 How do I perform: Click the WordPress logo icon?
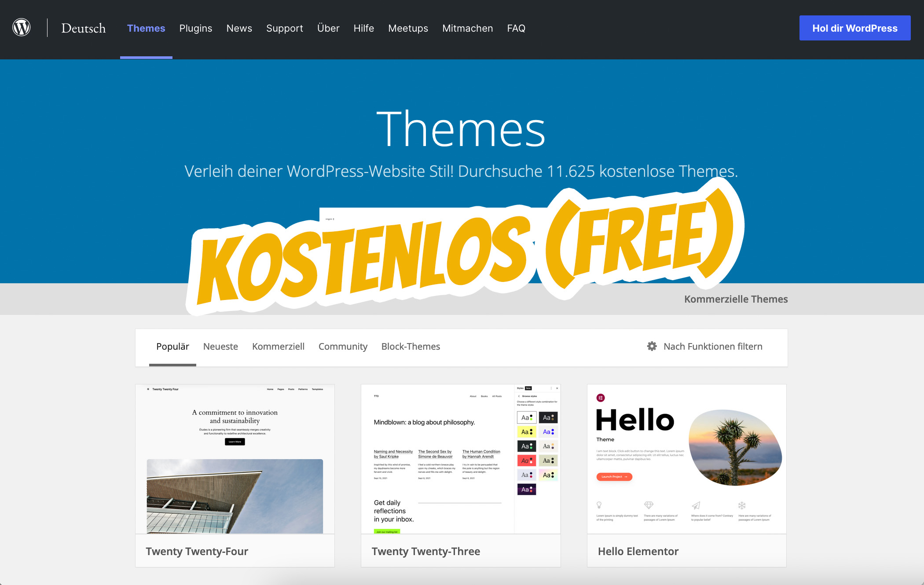click(x=21, y=27)
